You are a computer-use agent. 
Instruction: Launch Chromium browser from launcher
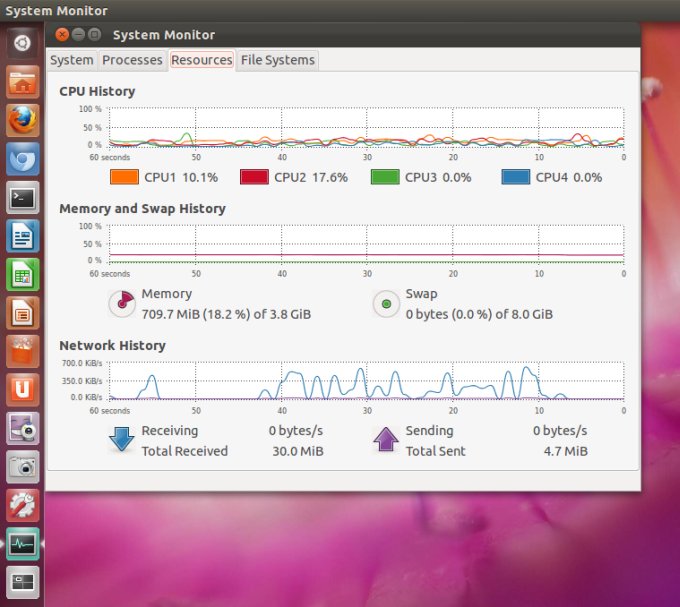(23, 159)
